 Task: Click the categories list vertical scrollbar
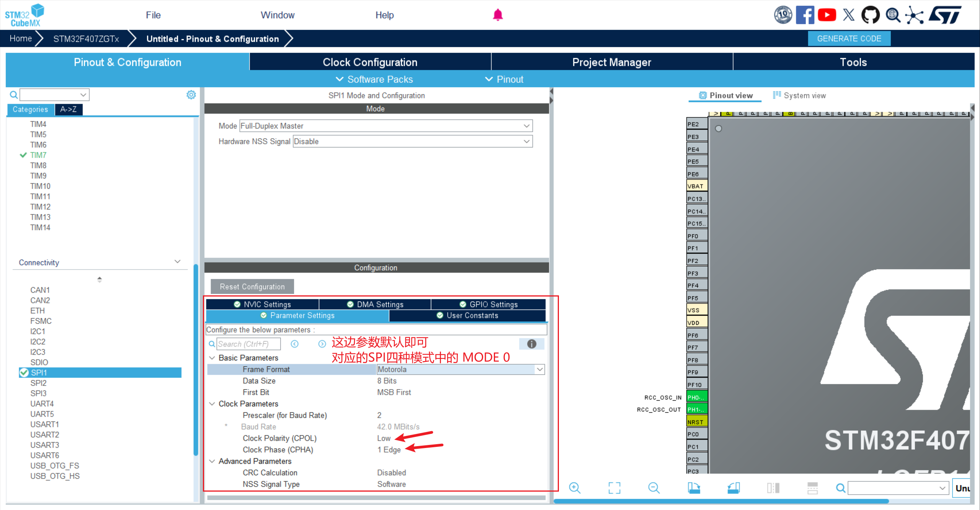196,360
